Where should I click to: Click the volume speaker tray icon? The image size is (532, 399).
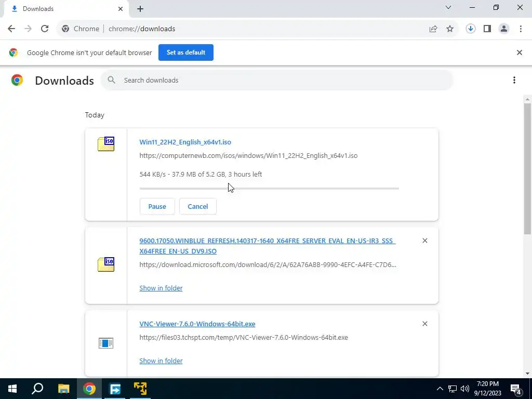465,389
